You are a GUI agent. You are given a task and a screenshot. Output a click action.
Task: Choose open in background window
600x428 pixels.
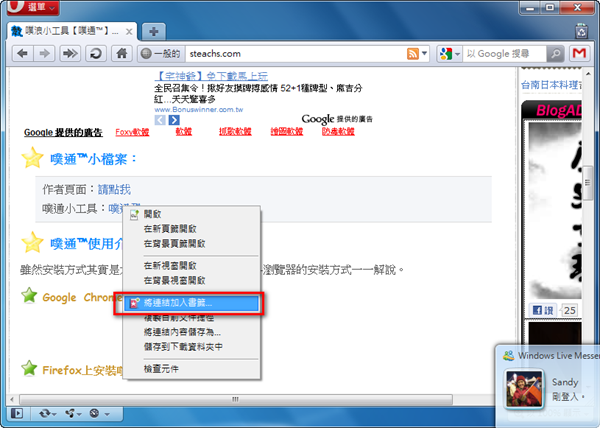click(x=193, y=280)
